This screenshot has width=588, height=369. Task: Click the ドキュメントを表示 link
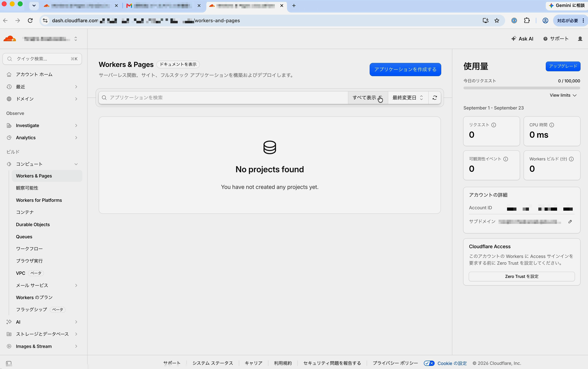click(x=178, y=64)
